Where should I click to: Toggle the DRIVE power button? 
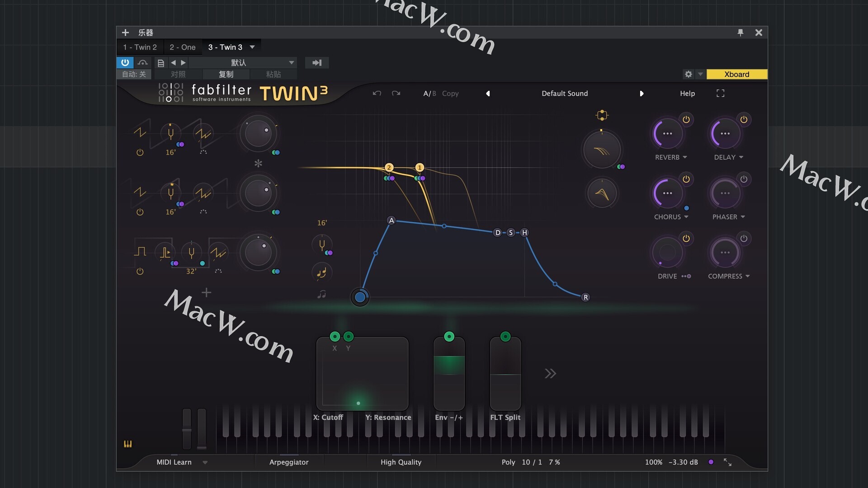[686, 239]
